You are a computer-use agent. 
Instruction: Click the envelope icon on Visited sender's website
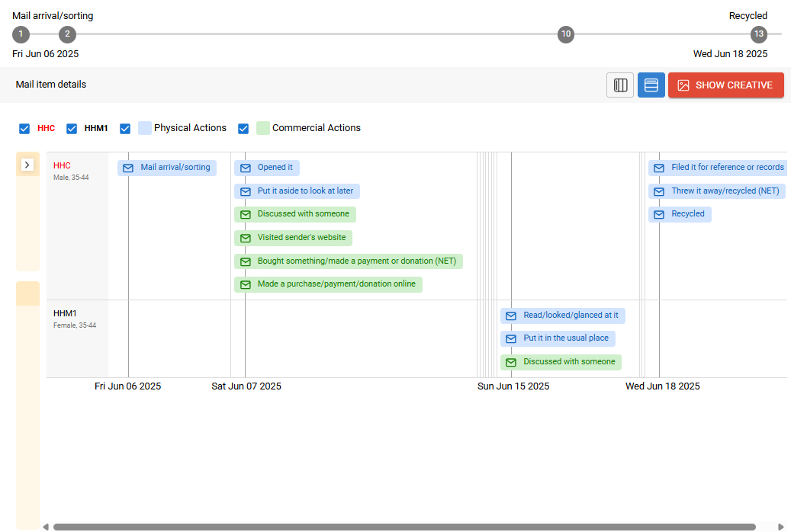[x=246, y=238]
